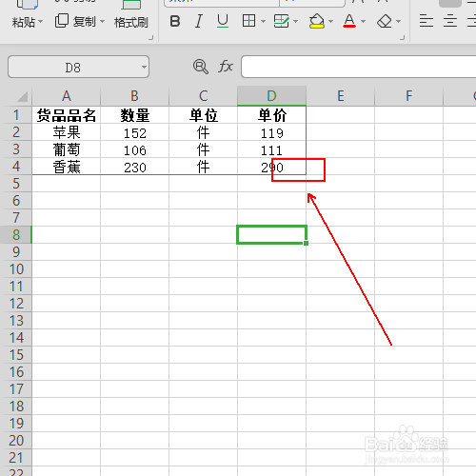Select column A header
The height and width of the screenshot is (476, 476).
click(66, 96)
